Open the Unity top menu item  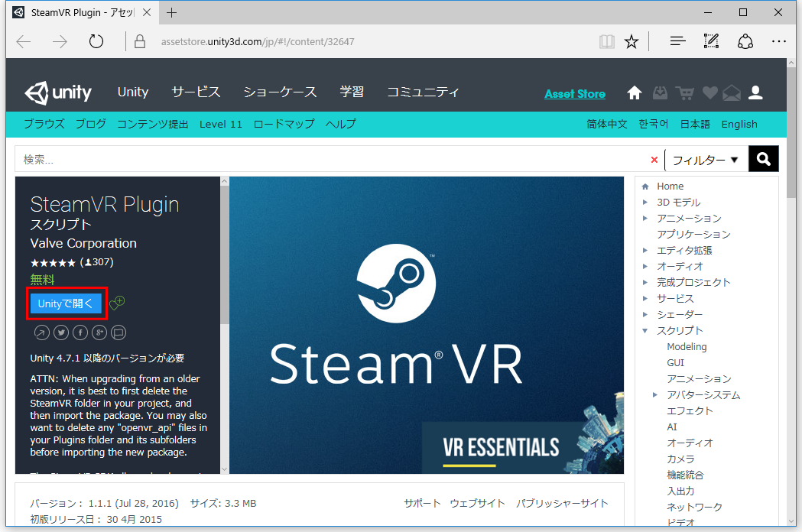pyautogui.click(x=133, y=92)
